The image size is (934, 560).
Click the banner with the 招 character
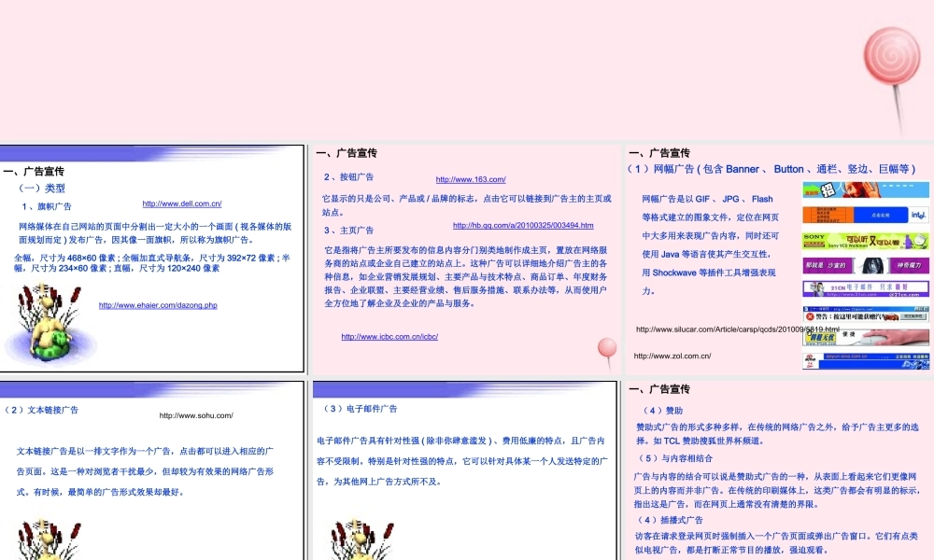coord(866,189)
